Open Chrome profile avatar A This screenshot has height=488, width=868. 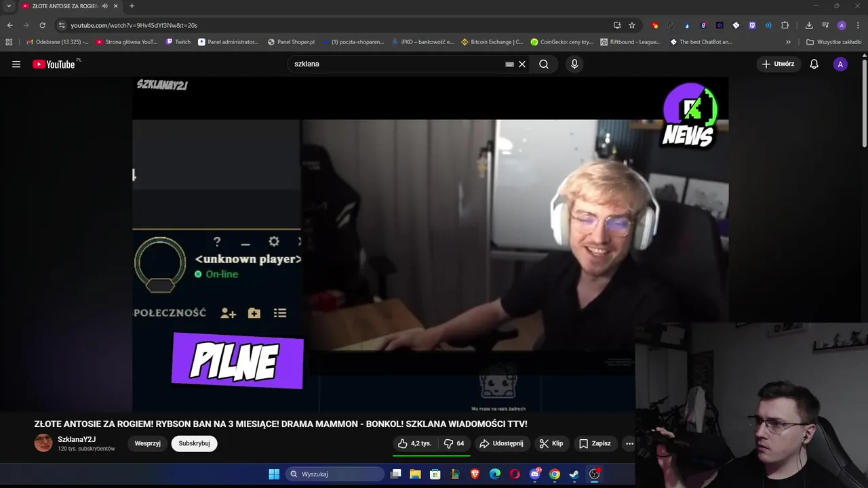tap(842, 25)
